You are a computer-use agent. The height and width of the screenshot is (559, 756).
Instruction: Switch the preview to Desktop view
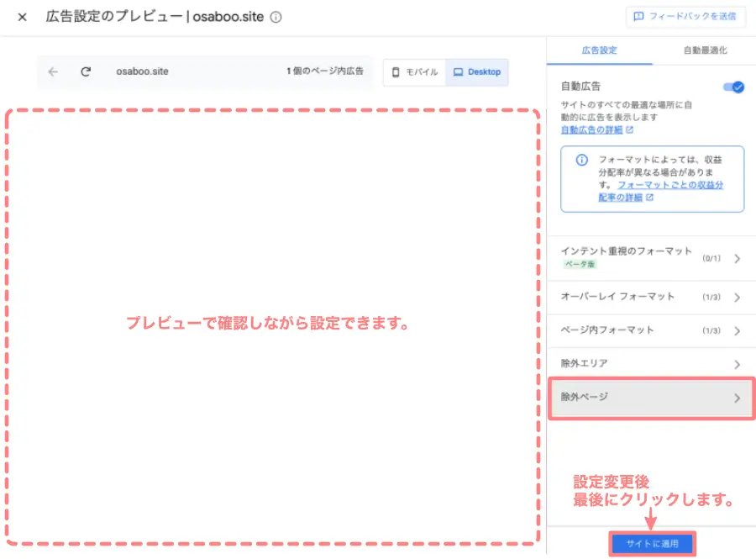477,72
